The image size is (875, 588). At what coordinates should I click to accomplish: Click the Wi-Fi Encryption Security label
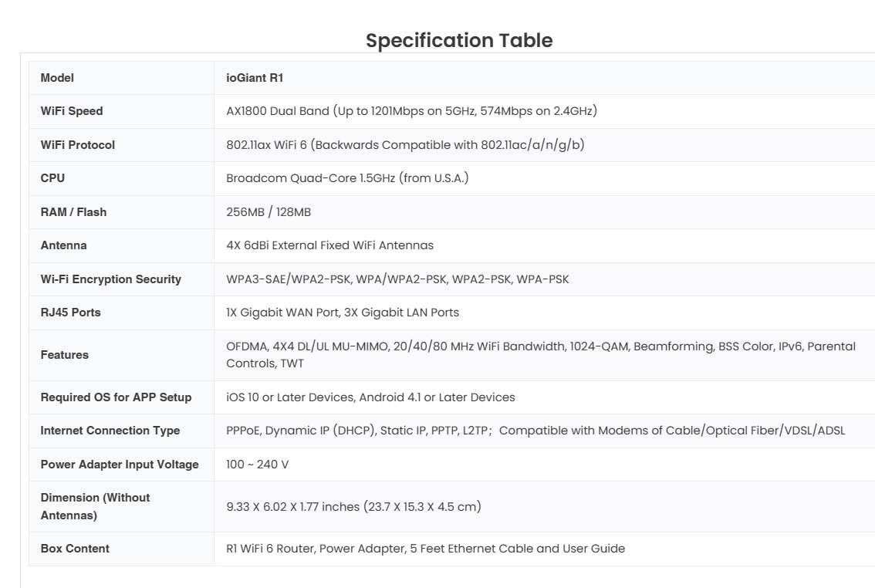(110, 279)
